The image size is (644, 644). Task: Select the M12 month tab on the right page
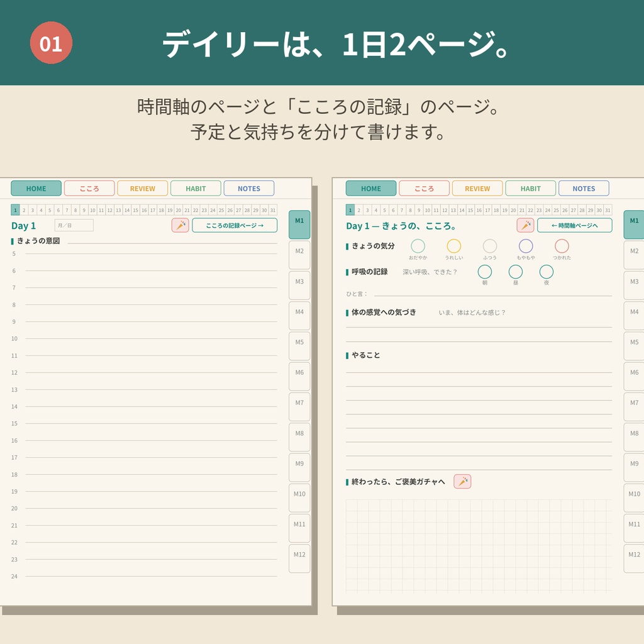(634, 558)
